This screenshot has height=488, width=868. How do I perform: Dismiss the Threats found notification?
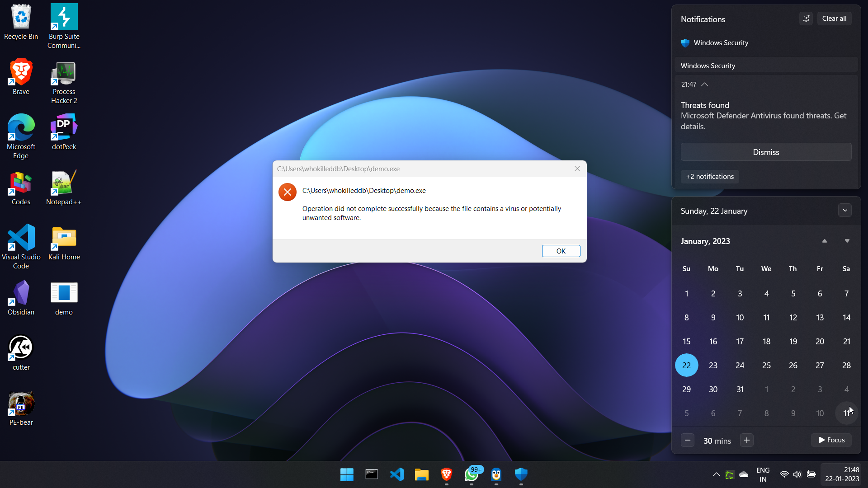tap(766, 152)
